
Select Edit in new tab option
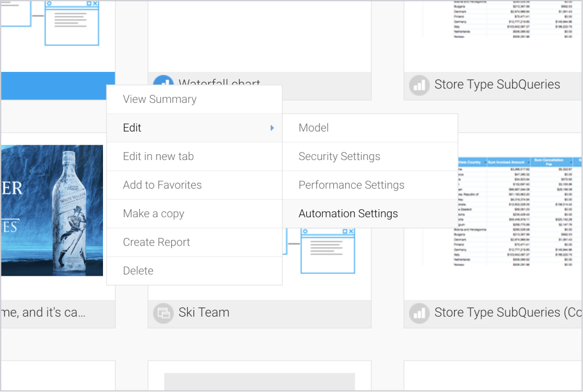click(x=158, y=157)
